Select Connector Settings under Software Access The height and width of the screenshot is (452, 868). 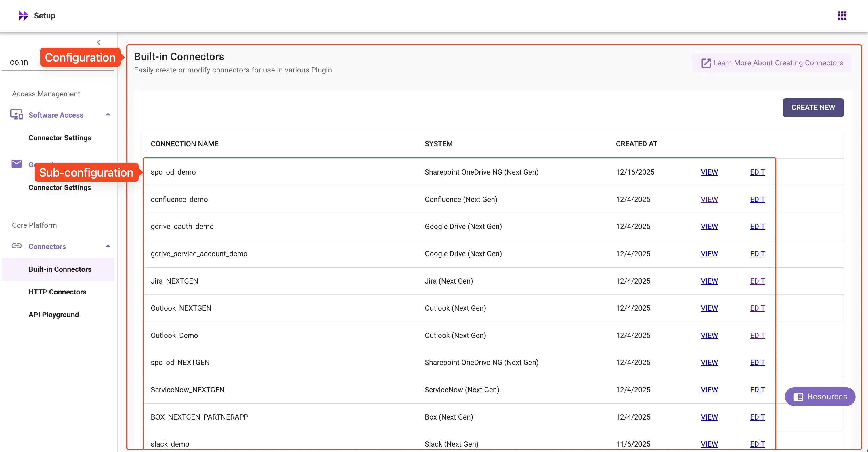60,138
